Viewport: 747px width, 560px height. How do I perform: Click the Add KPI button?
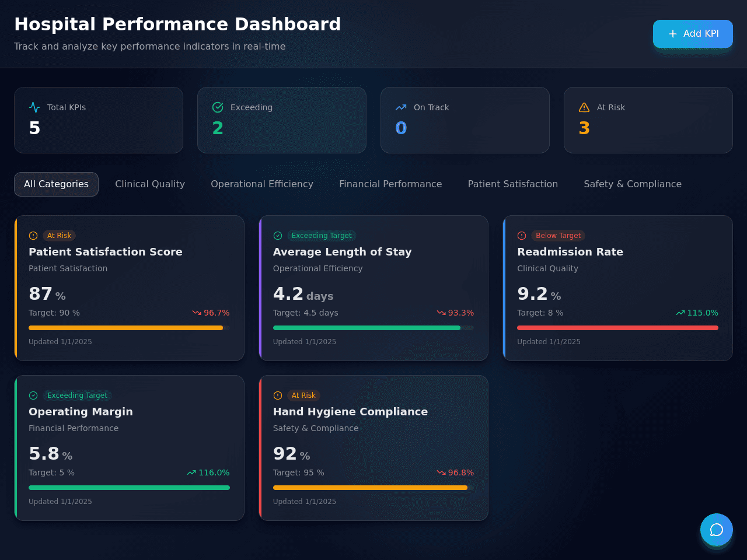[693, 34]
